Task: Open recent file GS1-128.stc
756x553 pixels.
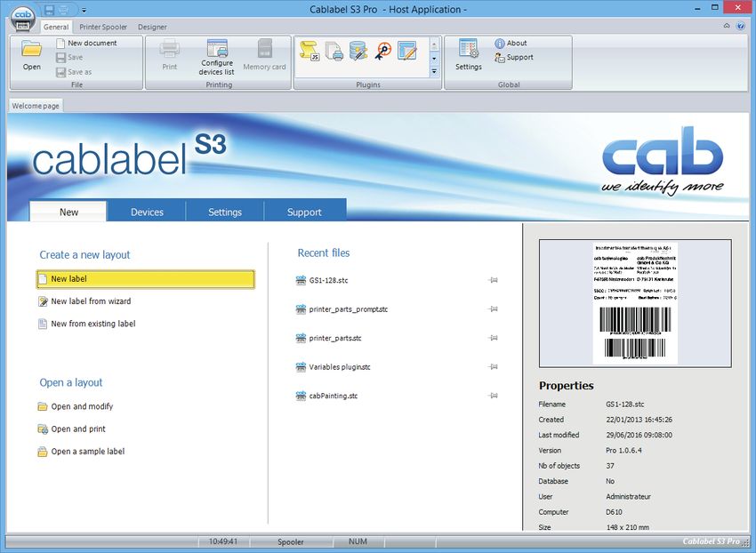Action: [322, 280]
